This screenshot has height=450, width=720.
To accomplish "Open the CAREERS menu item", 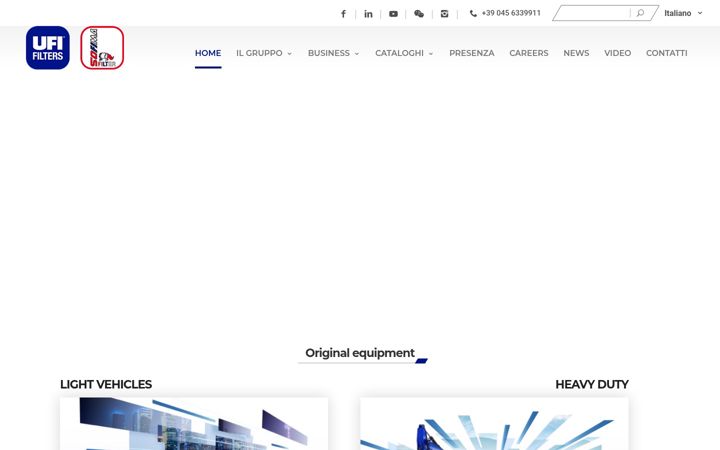I will [x=529, y=53].
